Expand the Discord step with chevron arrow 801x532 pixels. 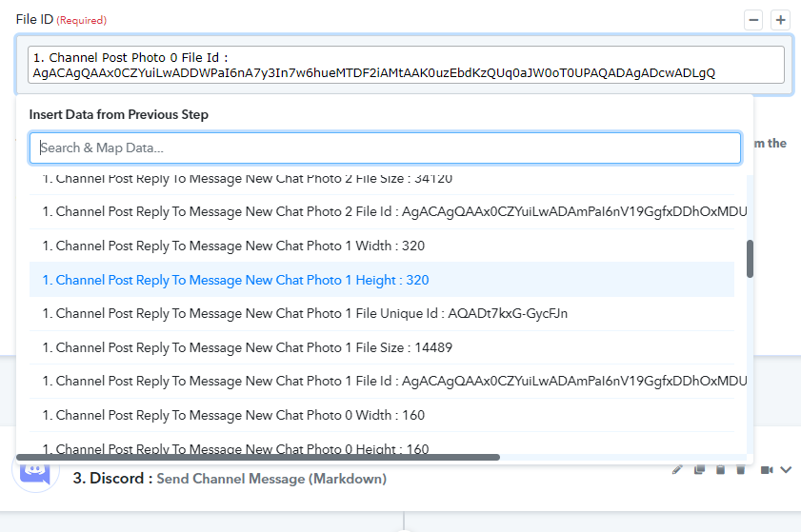tap(786, 470)
